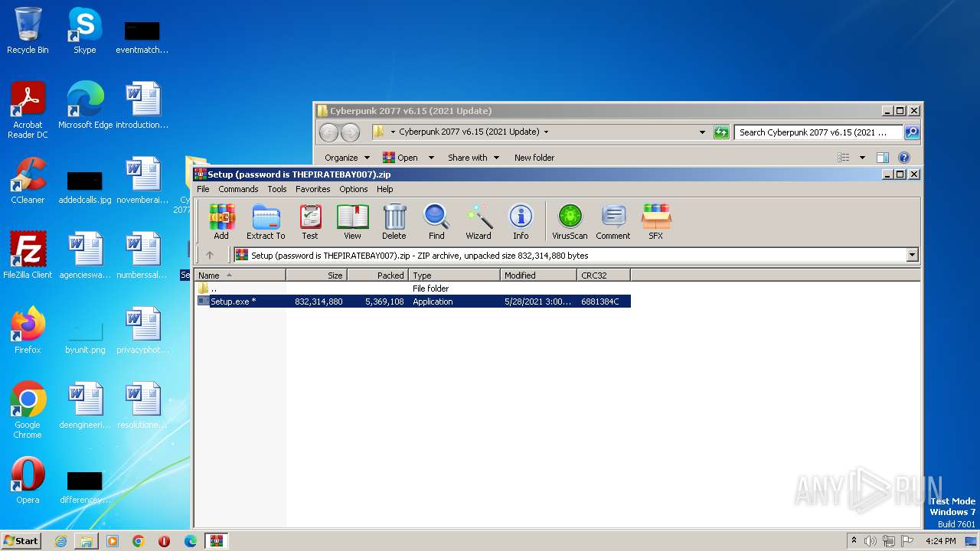Click the Explorer search box
980x551 pixels.
point(818,132)
